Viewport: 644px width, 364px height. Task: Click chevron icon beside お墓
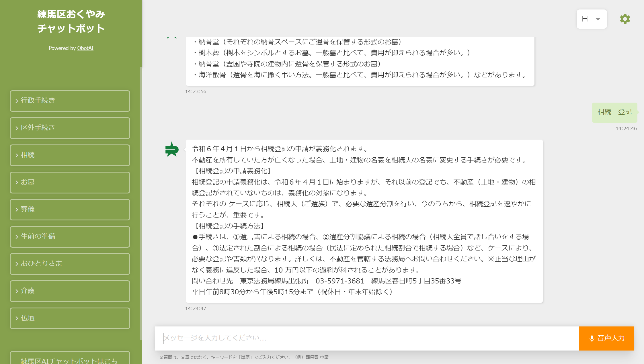point(17,182)
